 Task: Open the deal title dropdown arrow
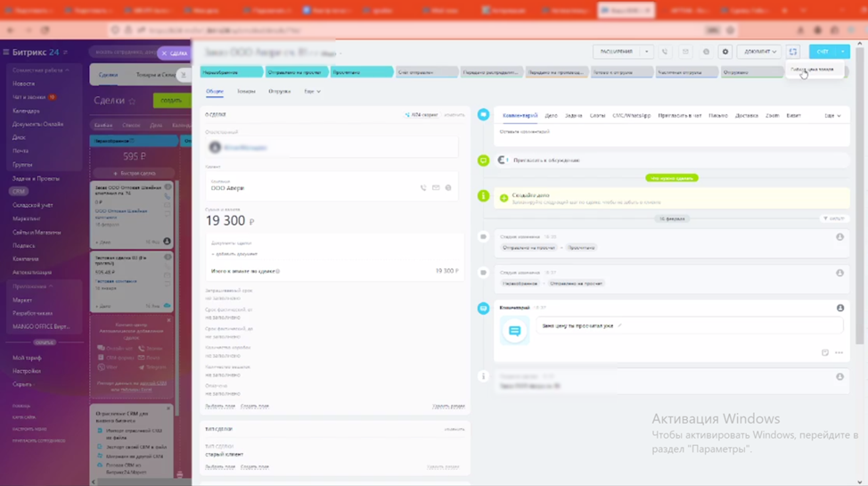click(340, 54)
